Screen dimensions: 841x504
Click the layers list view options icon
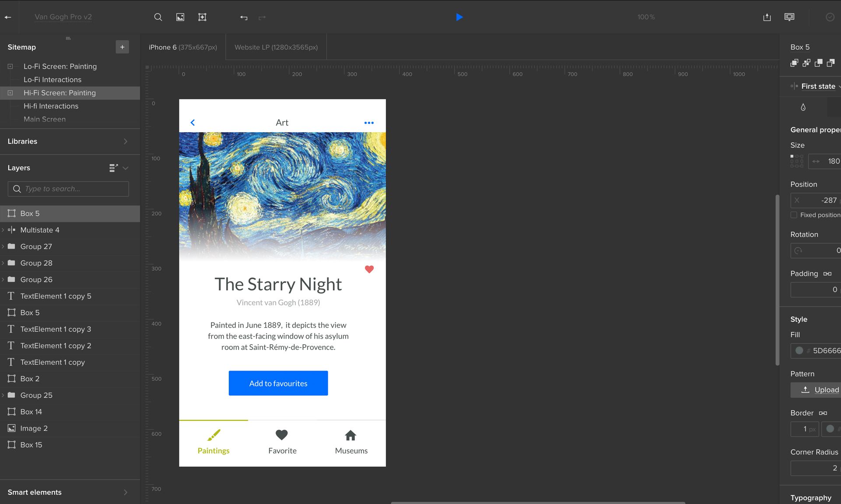(113, 168)
